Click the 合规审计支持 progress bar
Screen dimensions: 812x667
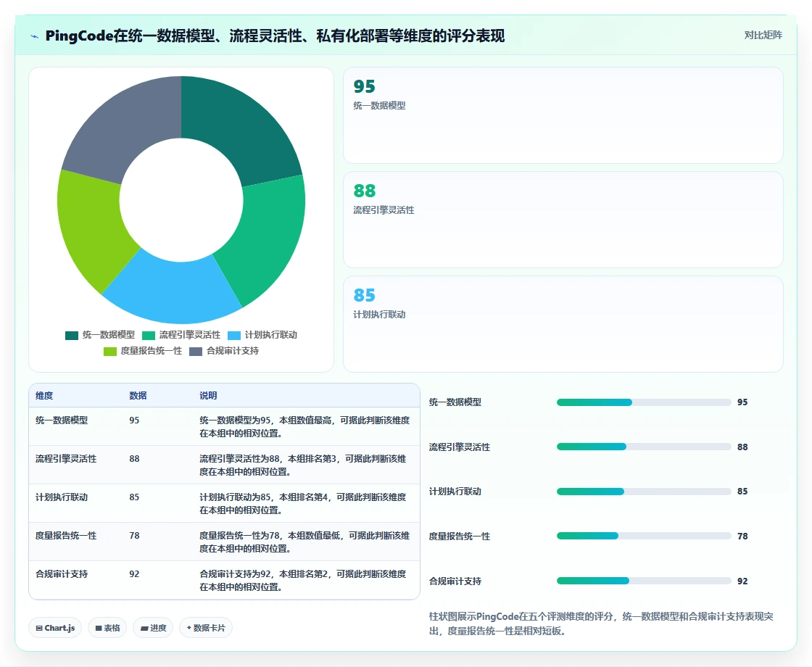(x=644, y=581)
